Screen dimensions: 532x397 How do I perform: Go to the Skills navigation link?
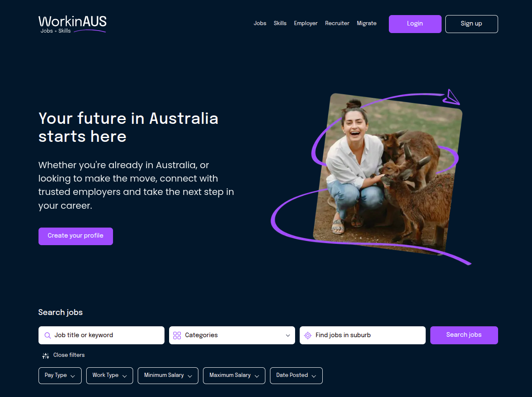coord(280,23)
